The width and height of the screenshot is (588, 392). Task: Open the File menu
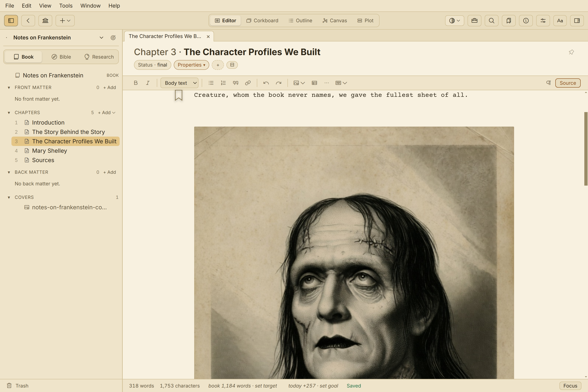(x=10, y=6)
